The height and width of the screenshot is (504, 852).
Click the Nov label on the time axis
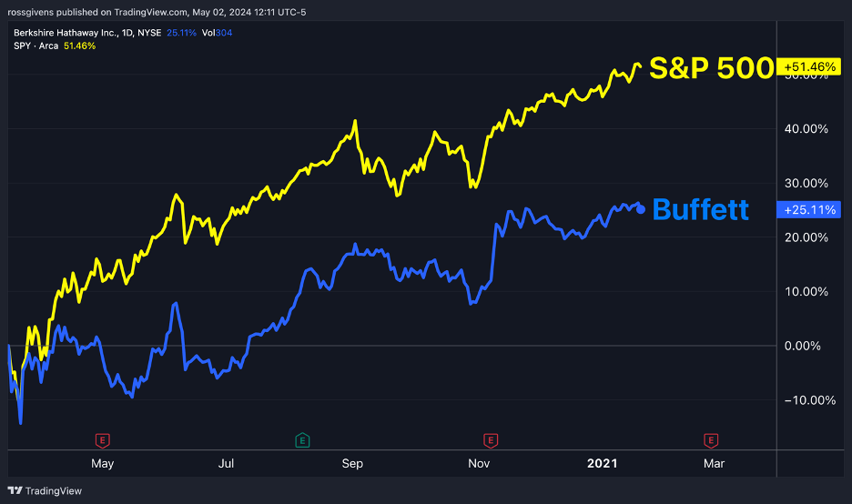tap(479, 463)
